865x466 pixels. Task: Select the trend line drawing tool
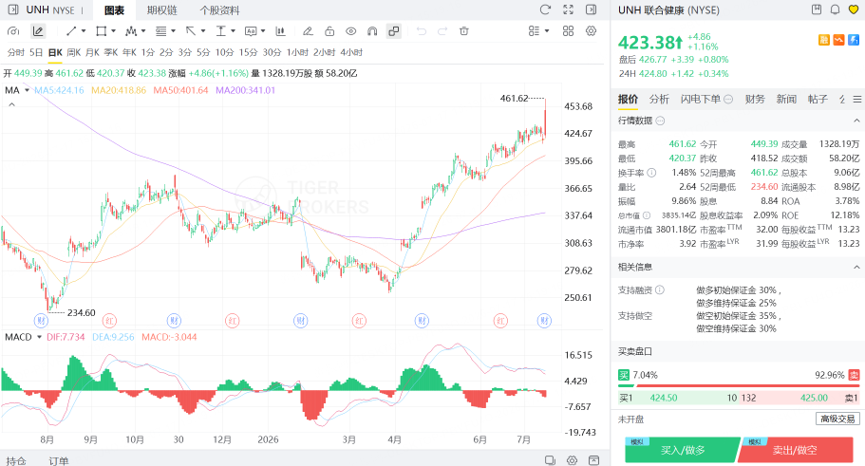coord(71,31)
